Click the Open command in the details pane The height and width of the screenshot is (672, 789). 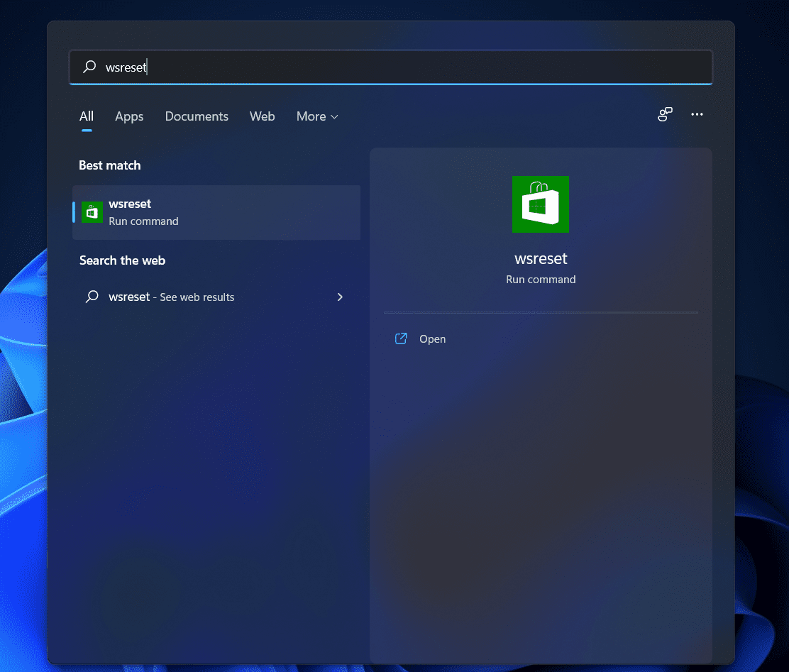432,339
